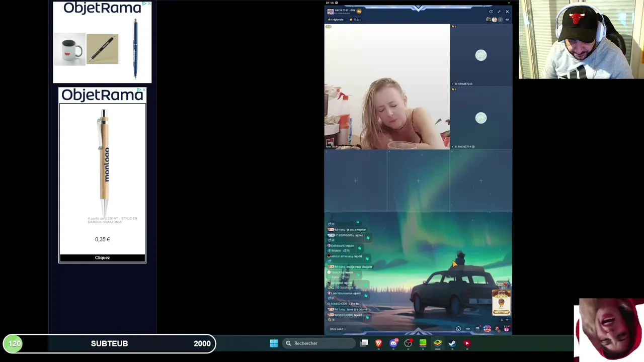644x362 pixels.
Task: Wave at ID:858960826 who joined
Action: click(x=368, y=237)
